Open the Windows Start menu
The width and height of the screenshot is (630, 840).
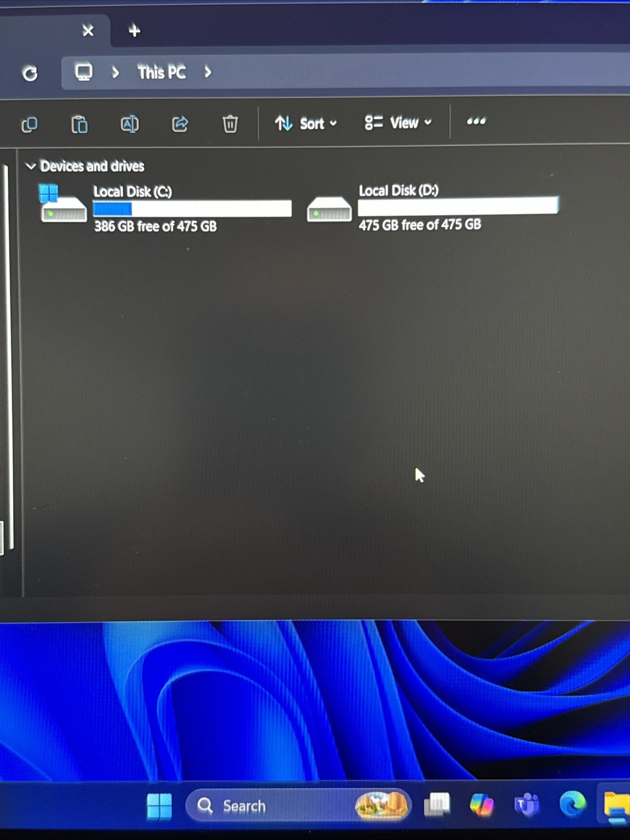(x=160, y=806)
